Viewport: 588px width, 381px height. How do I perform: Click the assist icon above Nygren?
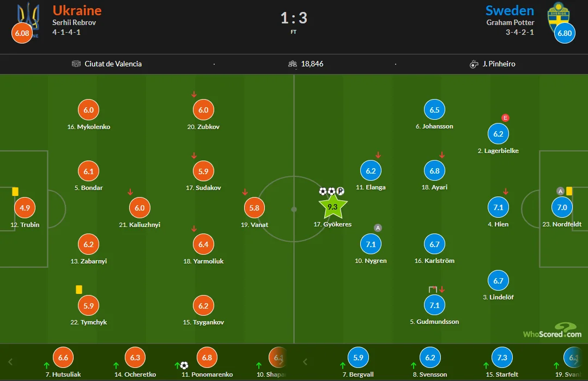378,228
